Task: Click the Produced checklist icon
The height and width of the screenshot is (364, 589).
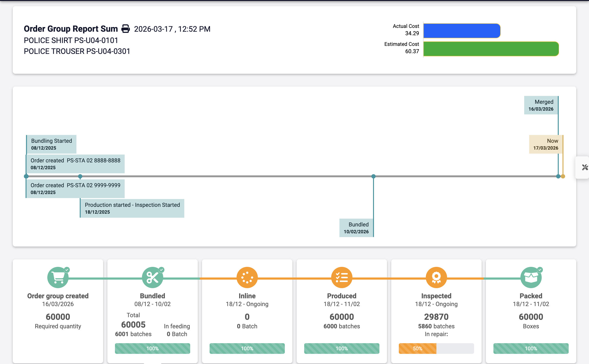Action: point(342,277)
